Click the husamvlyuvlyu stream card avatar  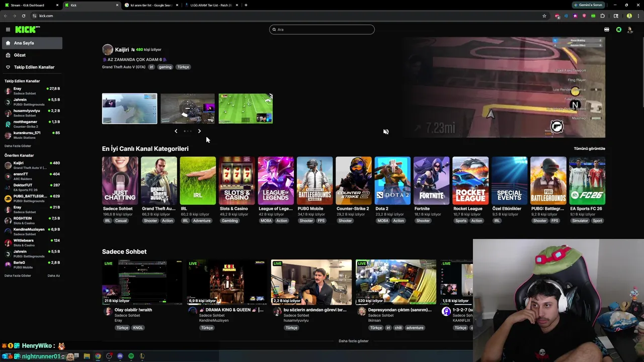[x=277, y=312]
